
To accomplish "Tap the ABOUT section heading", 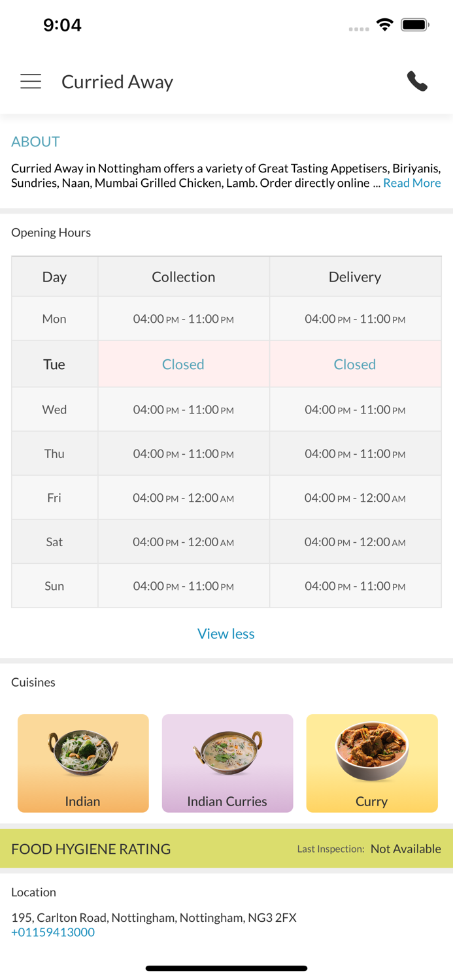I will [x=35, y=142].
